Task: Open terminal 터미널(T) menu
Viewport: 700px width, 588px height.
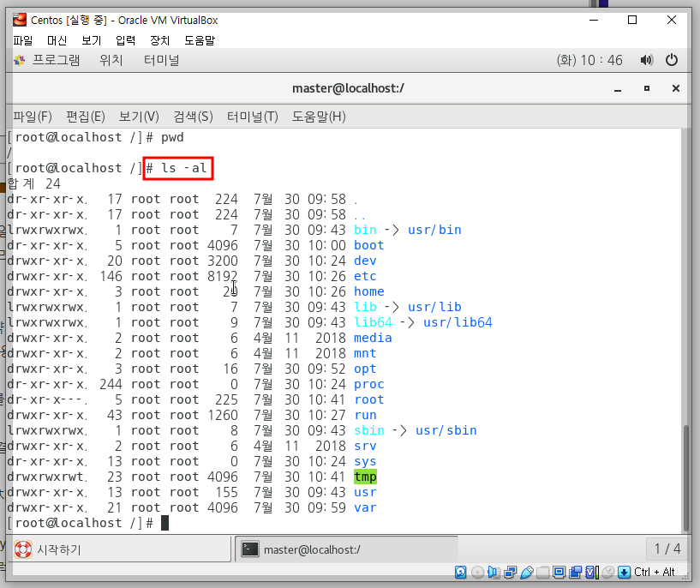Action: pos(252,117)
